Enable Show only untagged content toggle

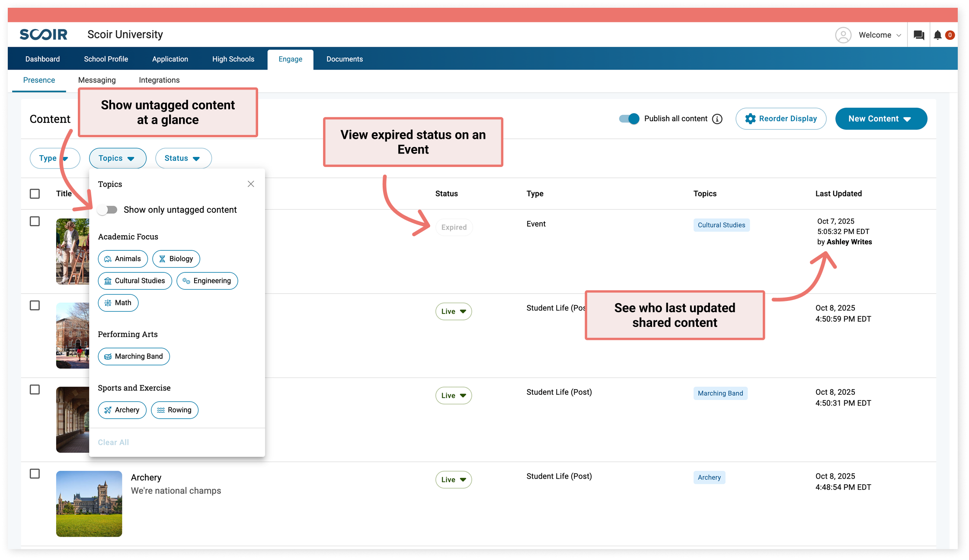(x=108, y=210)
